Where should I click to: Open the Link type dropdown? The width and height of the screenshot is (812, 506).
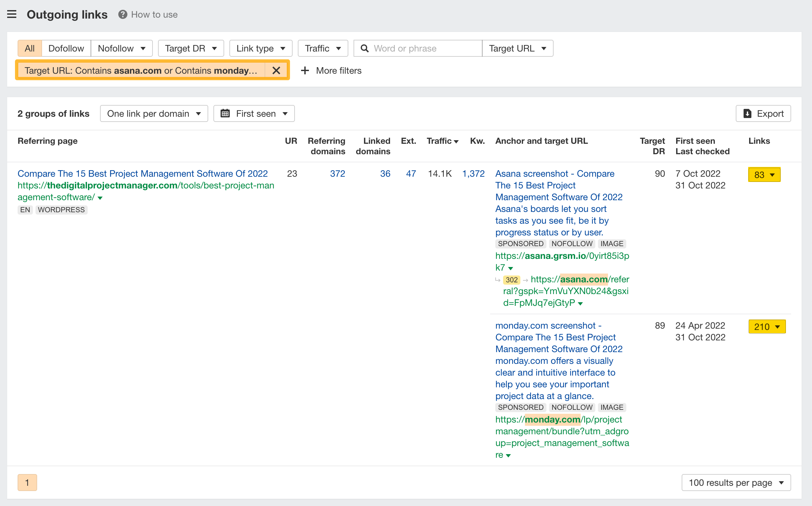click(261, 49)
